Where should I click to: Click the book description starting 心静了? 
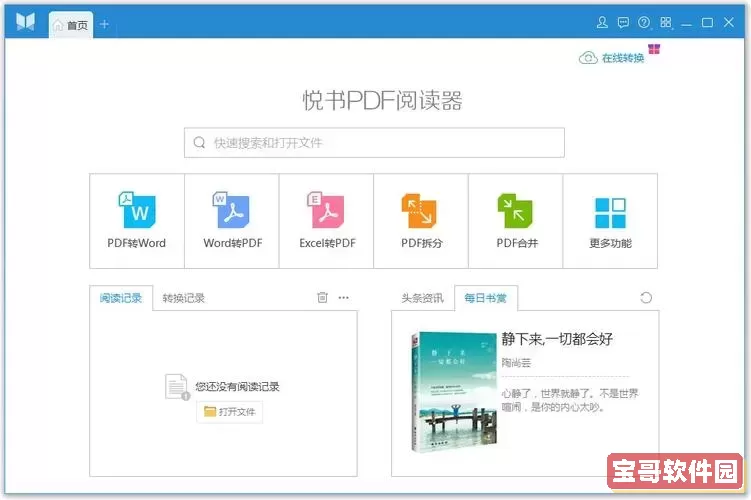(x=570, y=400)
